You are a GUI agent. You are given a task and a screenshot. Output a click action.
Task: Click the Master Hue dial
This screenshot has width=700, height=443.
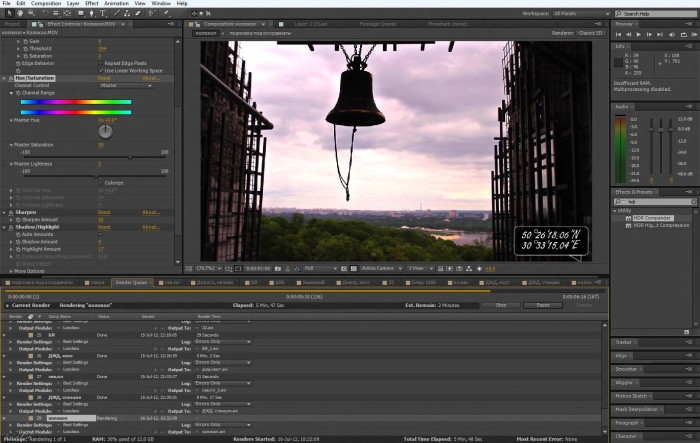click(x=105, y=132)
